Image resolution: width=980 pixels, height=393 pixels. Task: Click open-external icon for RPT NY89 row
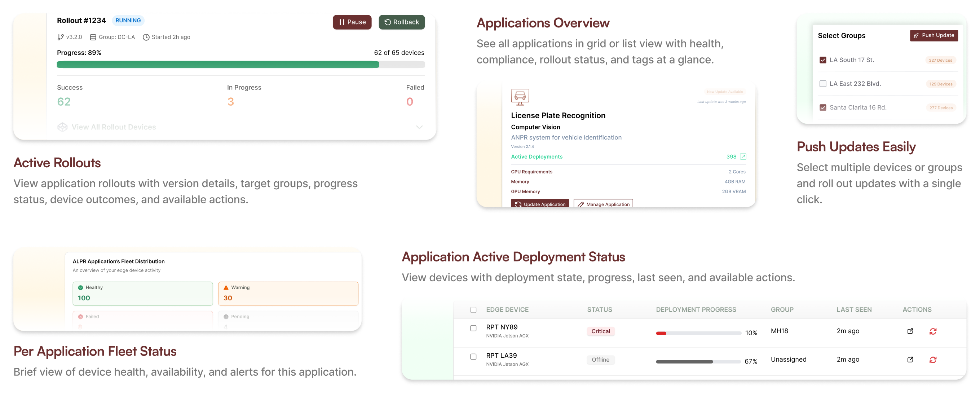pyautogui.click(x=910, y=331)
